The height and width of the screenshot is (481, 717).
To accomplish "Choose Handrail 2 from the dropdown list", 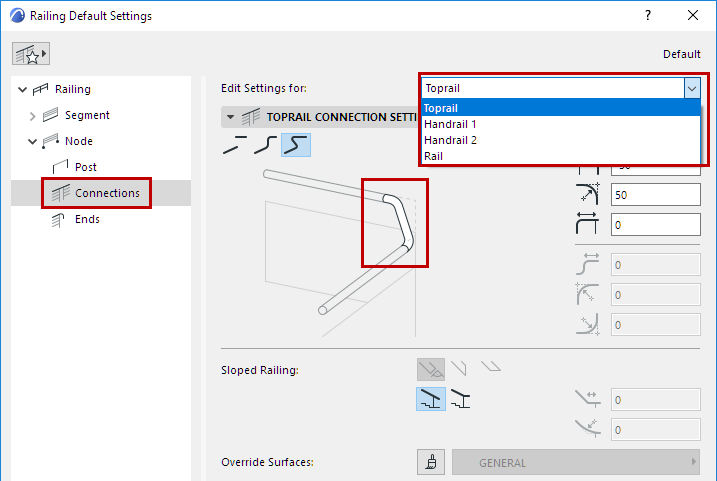I will click(452, 140).
